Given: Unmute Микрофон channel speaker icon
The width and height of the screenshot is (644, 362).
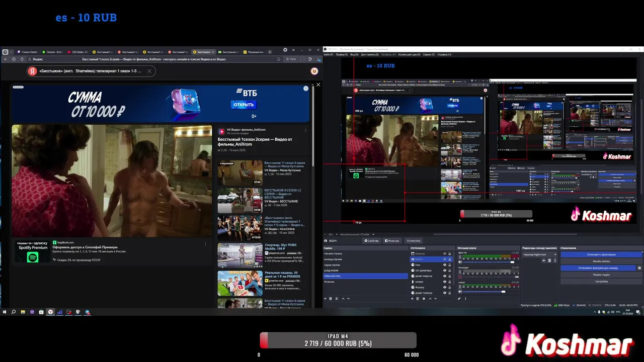Looking at the screenshot, I should click(x=460, y=277).
